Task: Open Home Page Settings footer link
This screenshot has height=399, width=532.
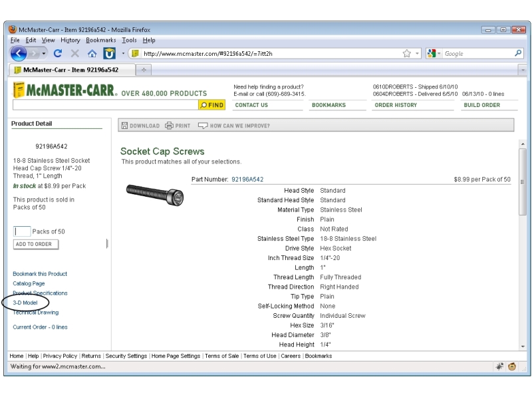Action: [176, 356]
